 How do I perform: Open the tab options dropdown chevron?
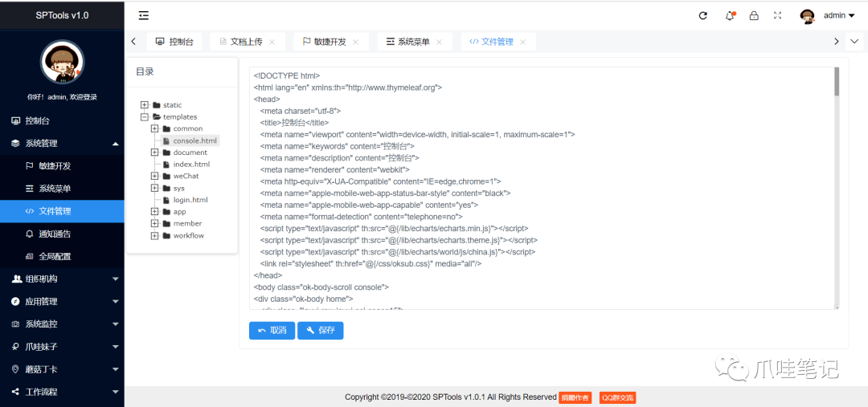(854, 42)
